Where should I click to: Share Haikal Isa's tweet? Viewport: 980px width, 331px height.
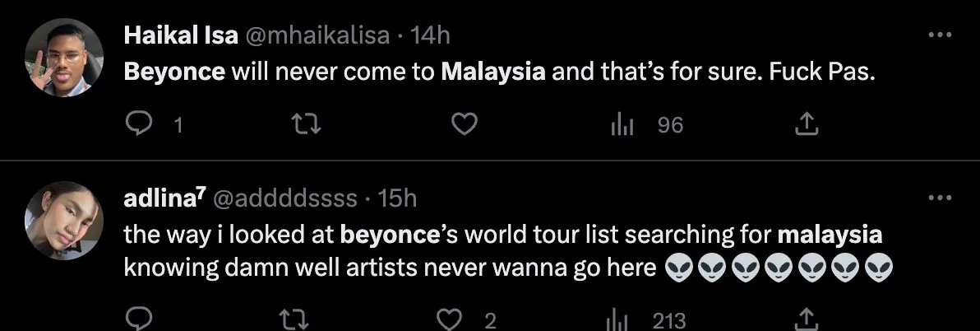[807, 124]
